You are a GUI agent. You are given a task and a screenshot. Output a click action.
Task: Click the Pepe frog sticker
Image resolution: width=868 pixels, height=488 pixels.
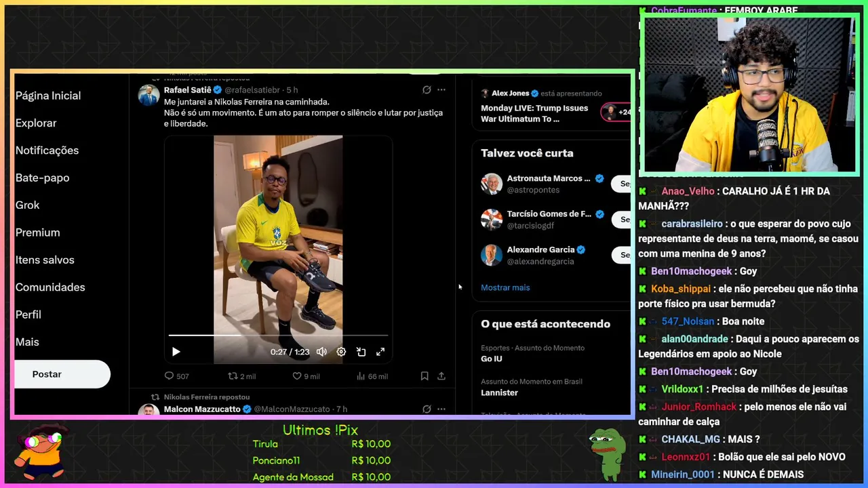click(607, 453)
